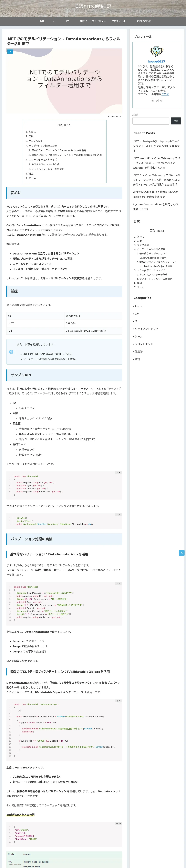
Task: Click the JSON label on code block
Action: [118, 824]
